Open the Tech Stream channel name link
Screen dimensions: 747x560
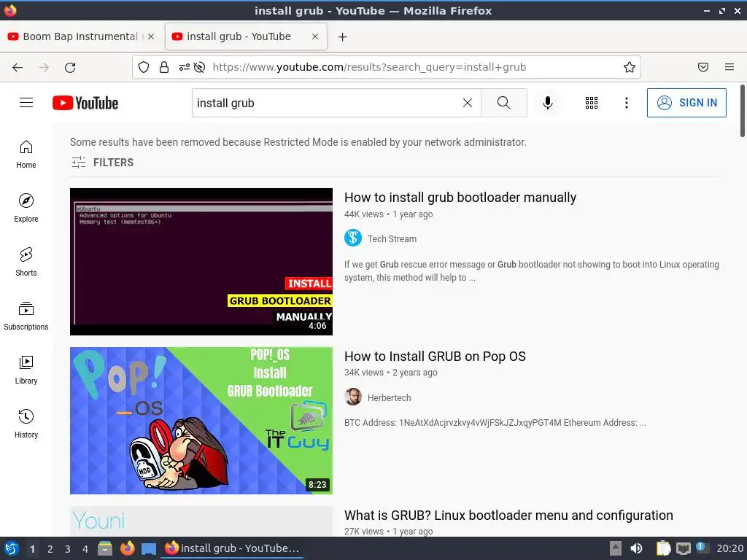click(392, 238)
